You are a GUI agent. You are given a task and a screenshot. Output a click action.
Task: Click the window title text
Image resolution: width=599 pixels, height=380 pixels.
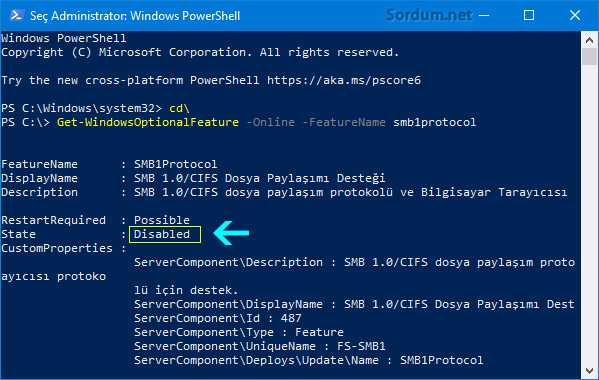point(135,16)
